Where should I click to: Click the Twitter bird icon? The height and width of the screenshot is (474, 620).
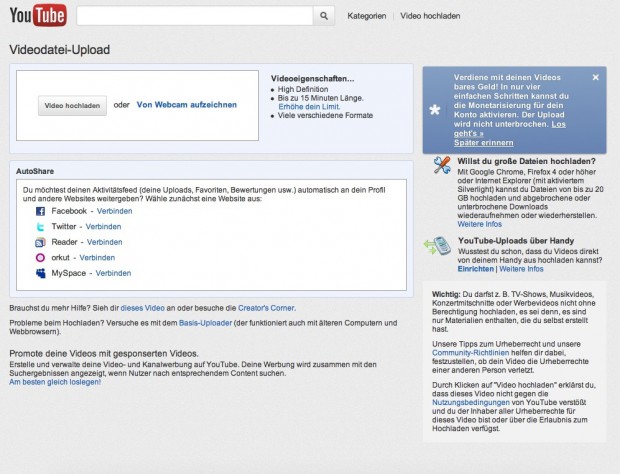[40, 227]
